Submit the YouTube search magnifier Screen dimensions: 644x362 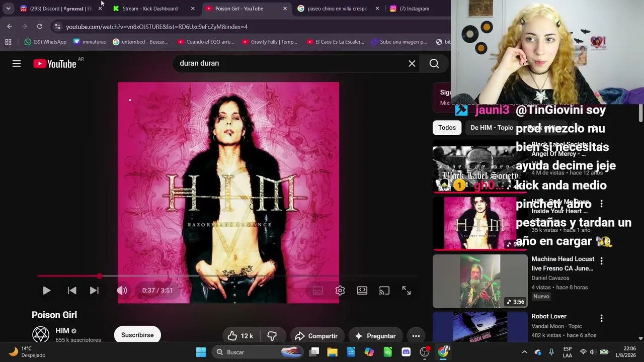(434, 63)
